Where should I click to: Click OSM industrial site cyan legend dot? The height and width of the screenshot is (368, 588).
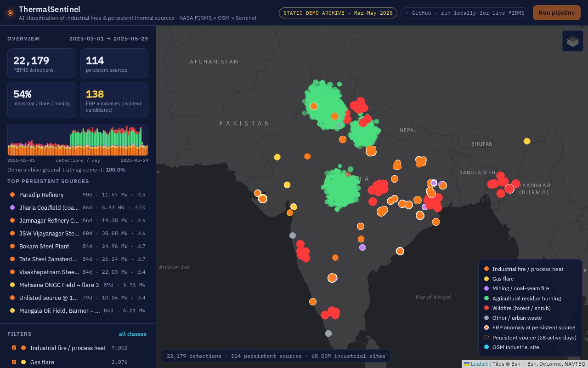(486, 347)
